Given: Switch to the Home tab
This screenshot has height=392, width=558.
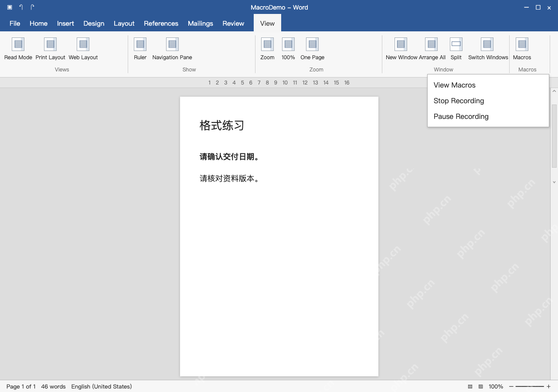Looking at the screenshot, I should [x=38, y=23].
